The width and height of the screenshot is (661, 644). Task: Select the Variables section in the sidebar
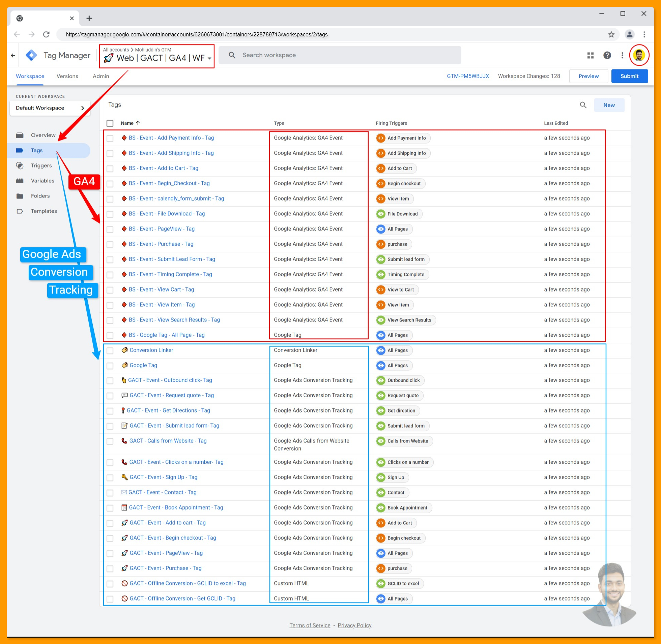[x=42, y=181]
